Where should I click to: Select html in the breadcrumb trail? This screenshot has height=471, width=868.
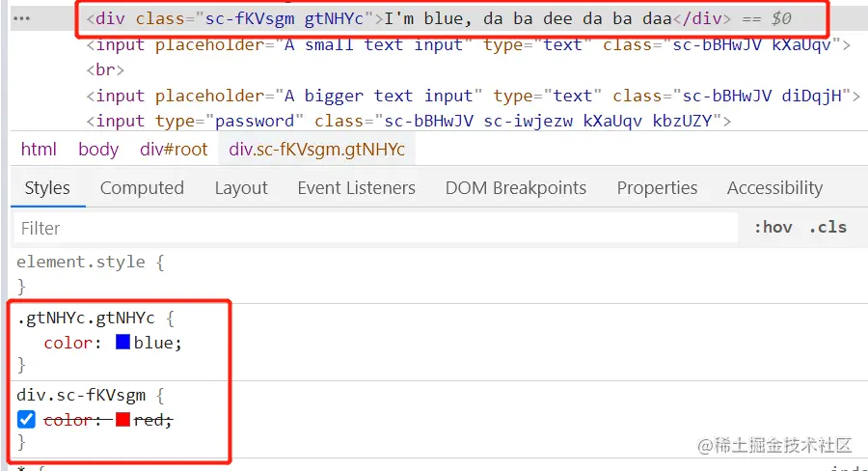pos(39,149)
